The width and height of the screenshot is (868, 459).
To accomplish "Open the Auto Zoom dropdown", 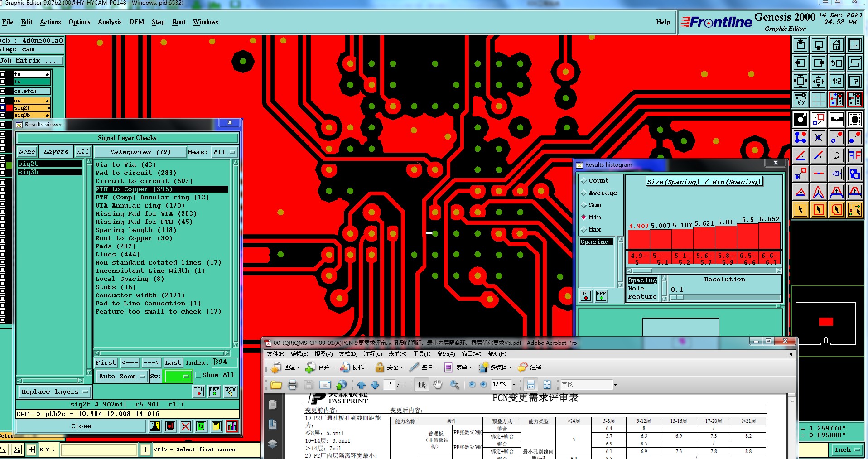I will 122,376.
